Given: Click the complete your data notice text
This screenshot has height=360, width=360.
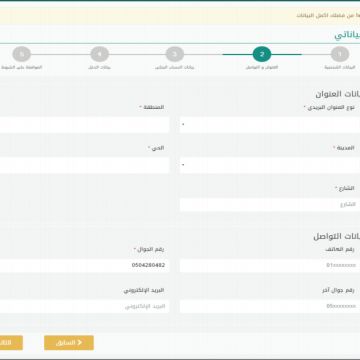Looking at the screenshot, I should coord(328,16).
